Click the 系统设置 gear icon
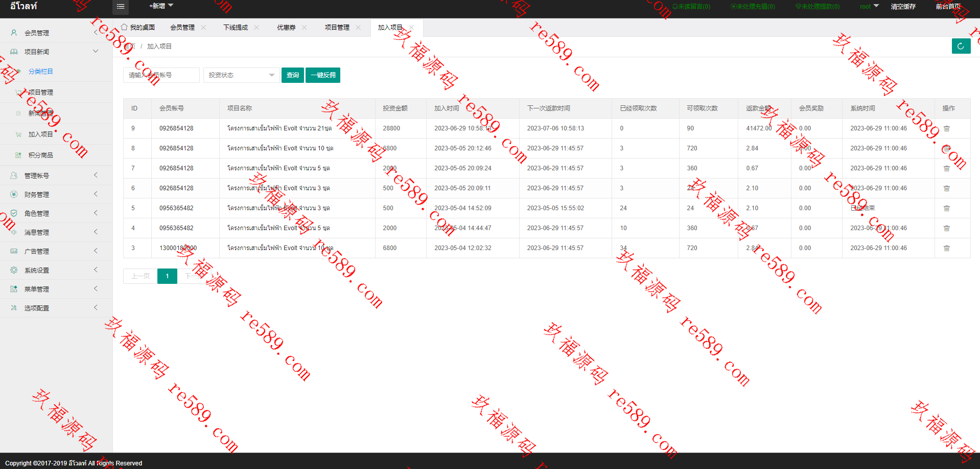The width and height of the screenshot is (980, 469). point(14,270)
